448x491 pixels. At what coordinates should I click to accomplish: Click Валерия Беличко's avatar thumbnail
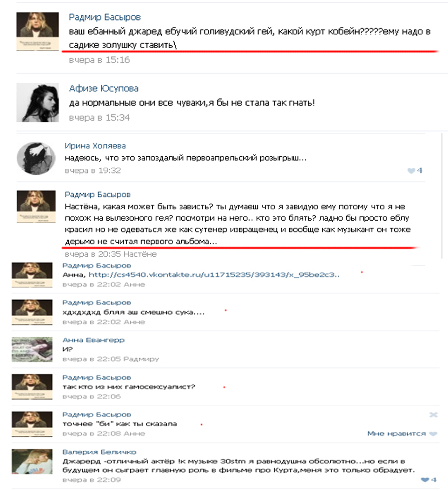point(32,462)
